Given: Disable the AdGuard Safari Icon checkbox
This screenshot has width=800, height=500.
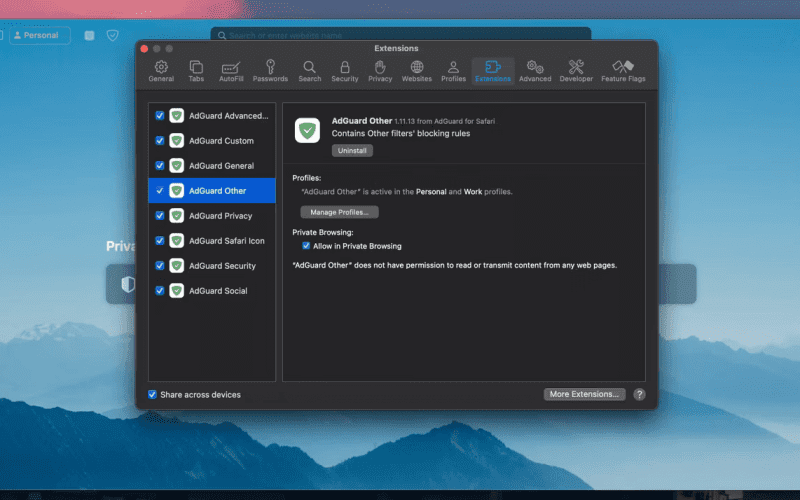Looking at the screenshot, I should tap(160, 240).
